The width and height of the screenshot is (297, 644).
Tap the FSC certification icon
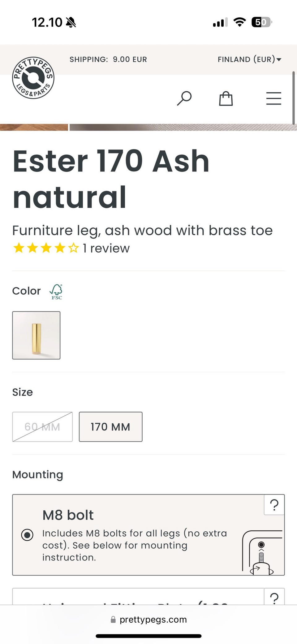tap(56, 292)
